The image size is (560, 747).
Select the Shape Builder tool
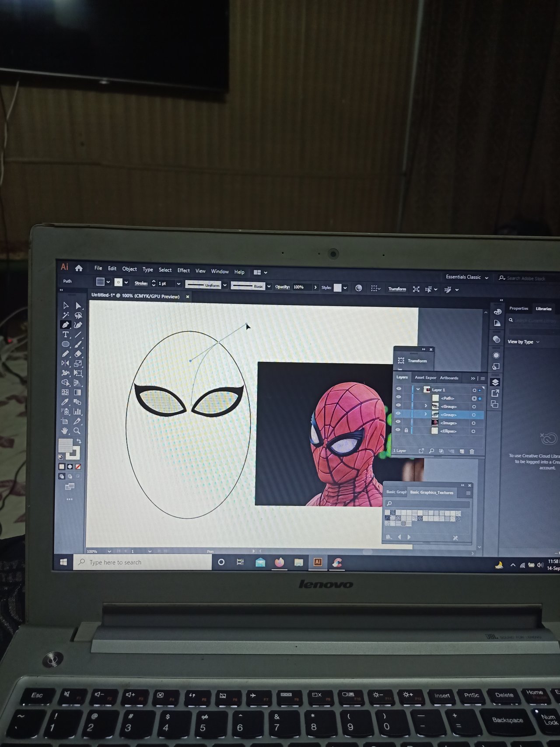(65, 382)
